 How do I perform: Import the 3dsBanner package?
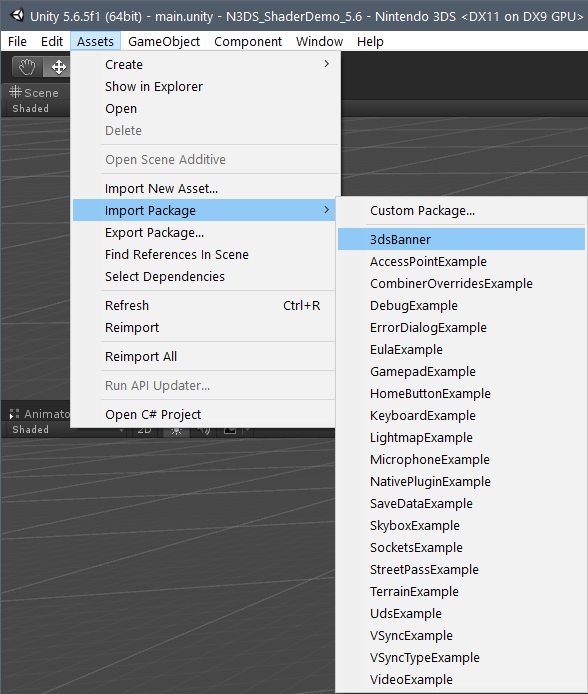461,239
